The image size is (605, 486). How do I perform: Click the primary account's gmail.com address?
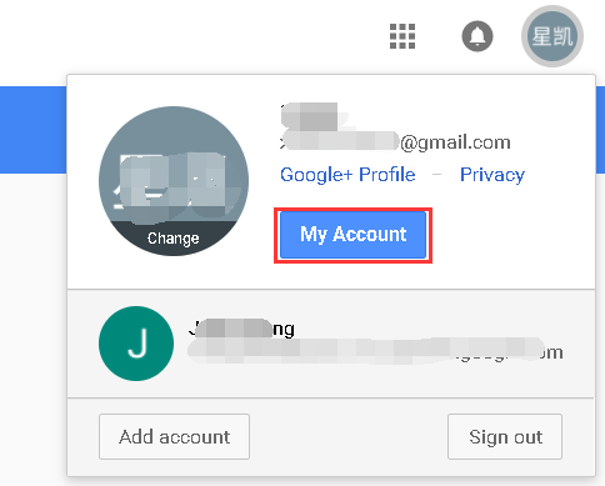coord(396,142)
